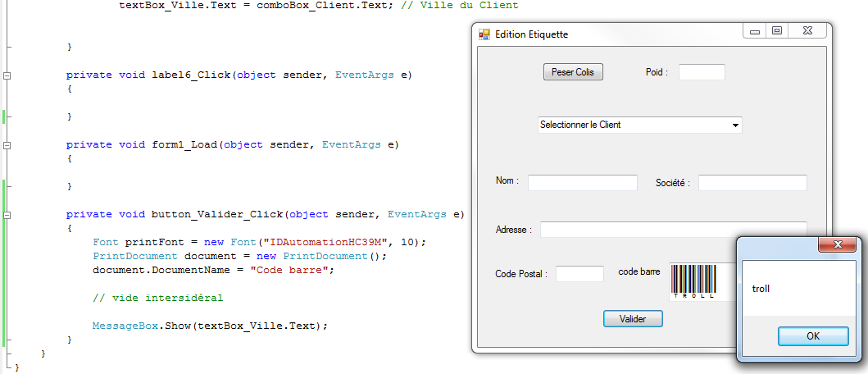The width and height of the screenshot is (868, 374).
Task: Focus the Poid text field
Action: 702,72
